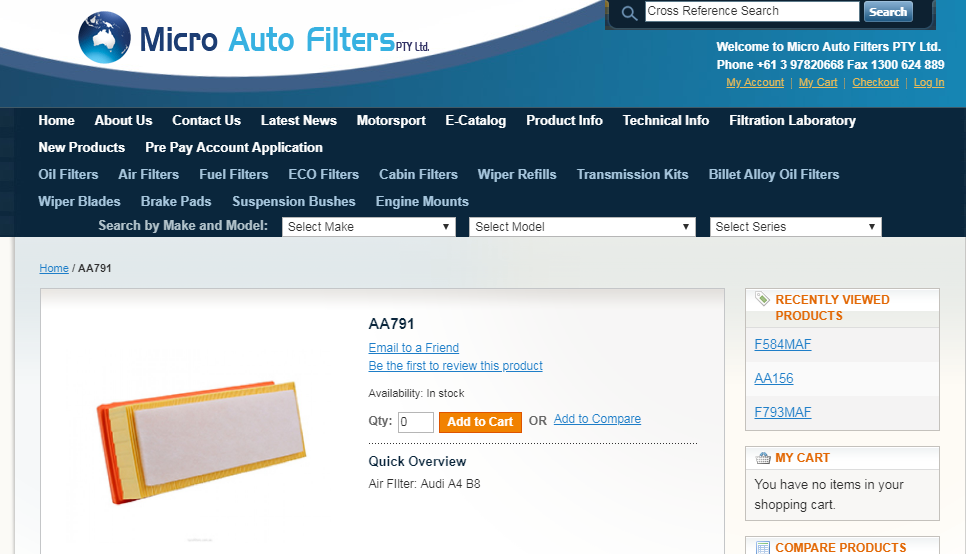
Task: Open the Filtration Laboratory page
Action: [792, 121]
